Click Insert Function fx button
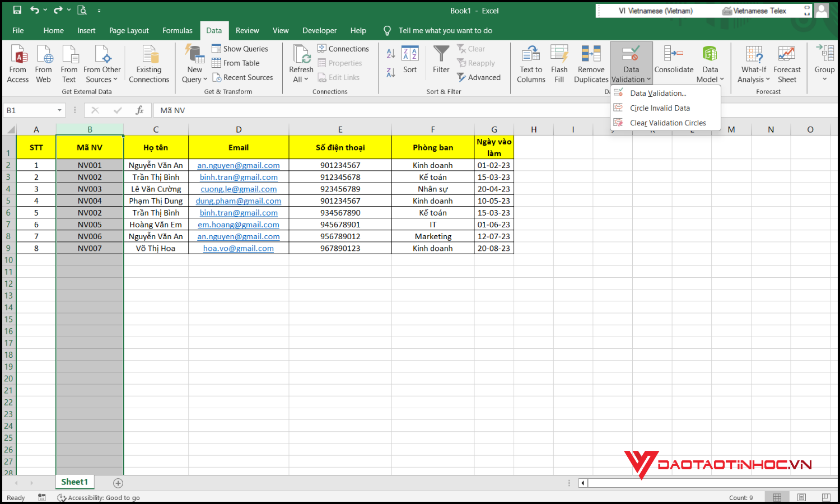Viewport: 840px width, 504px height. point(139,110)
